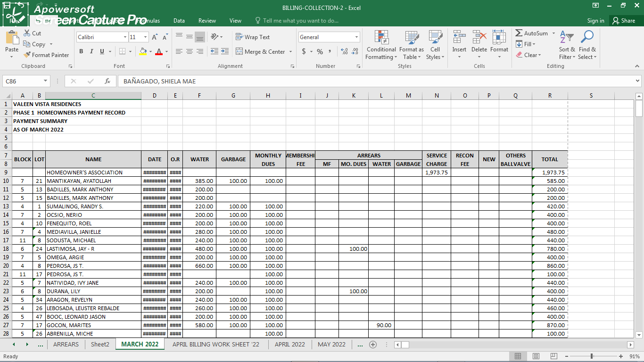Click the zoom slider handle
Image resolution: width=644 pixels, height=362 pixels.
tap(592, 356)
